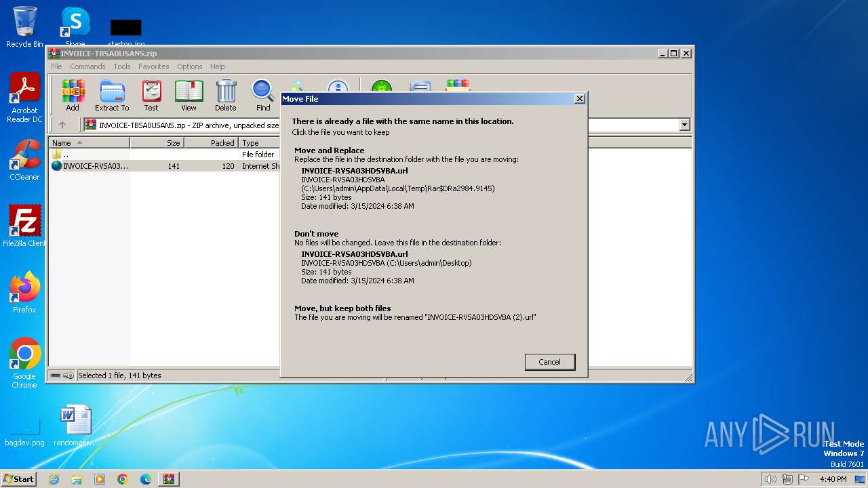This screenshot has width=868, height=488.
Task: Open the Favorites menu
Action: pyautogui.click(x=154, y=66)
